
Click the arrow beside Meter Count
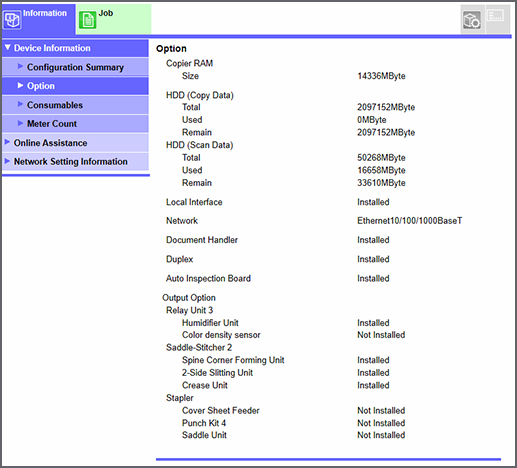tap(20, 123)
